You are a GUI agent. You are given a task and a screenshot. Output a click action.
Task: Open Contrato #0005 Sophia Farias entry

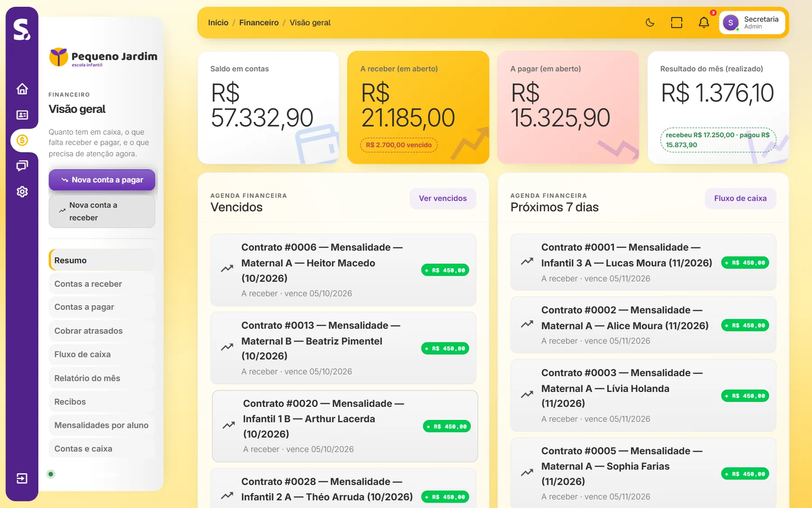[643, 473]
